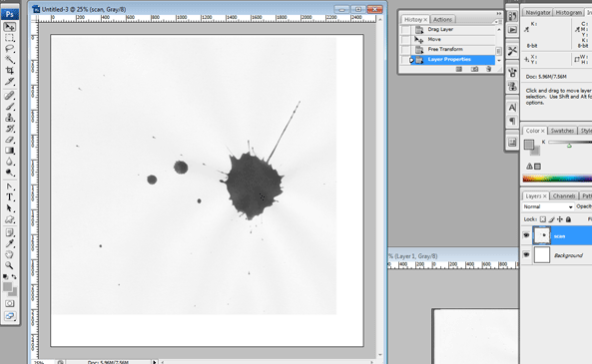Create new snapshot in History panel

tap(474, 69)
